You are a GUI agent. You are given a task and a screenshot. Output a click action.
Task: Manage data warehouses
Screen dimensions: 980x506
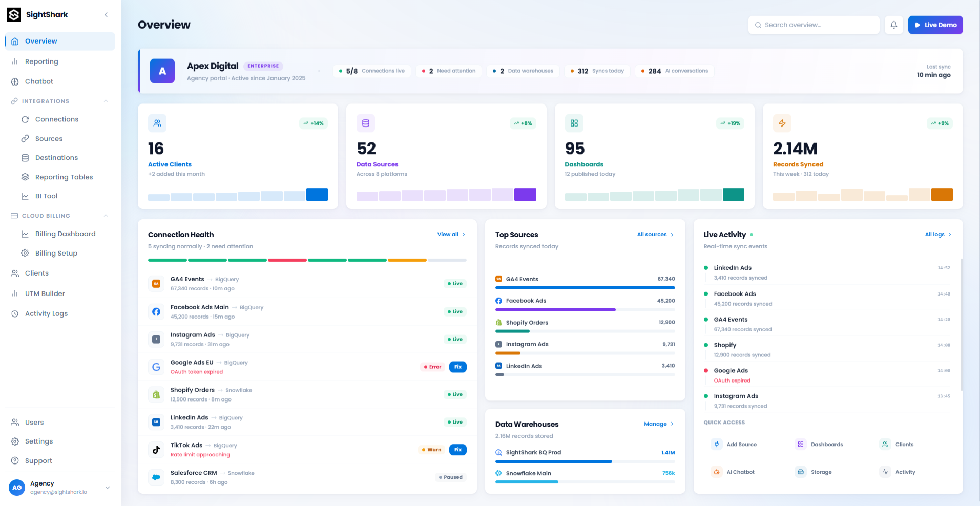point(659,424)
